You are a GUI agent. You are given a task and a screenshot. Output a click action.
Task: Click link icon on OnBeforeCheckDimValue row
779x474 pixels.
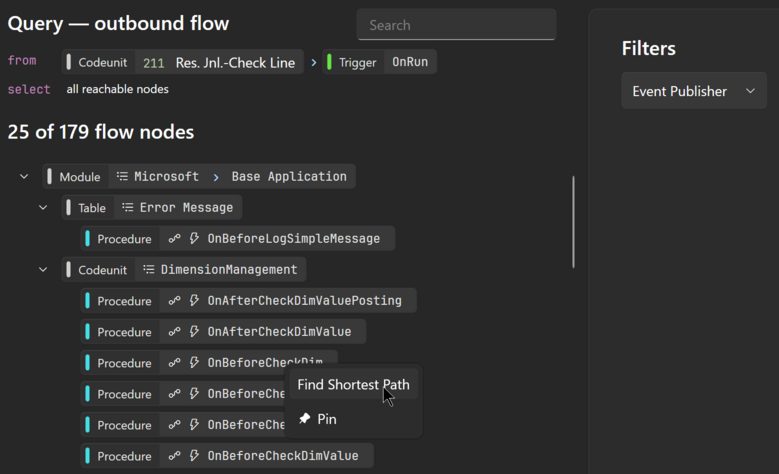(174, 456)
